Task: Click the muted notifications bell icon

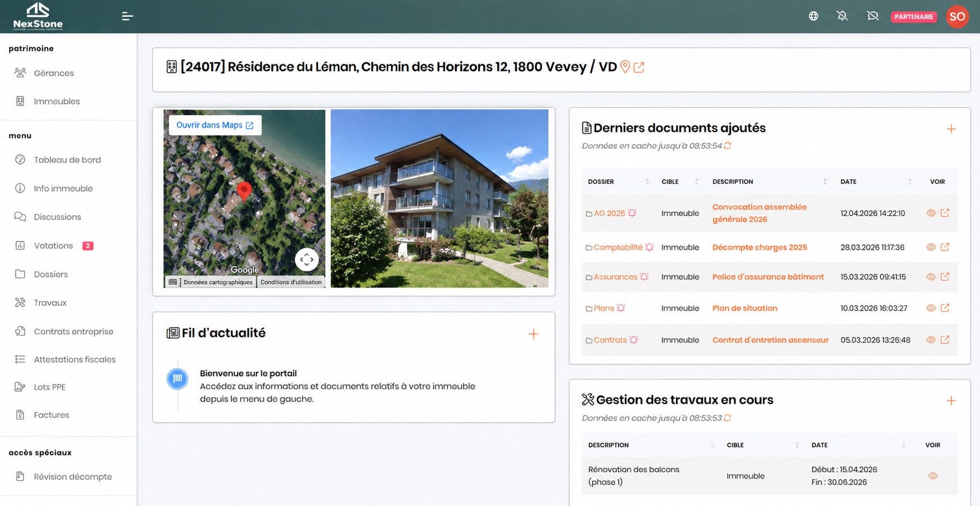Action: (x=842, y=16)
